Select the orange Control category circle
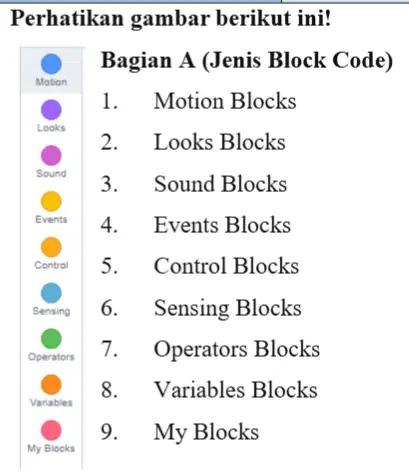Image resolution: width=409 pixels, height=472 pixels. 51,247
